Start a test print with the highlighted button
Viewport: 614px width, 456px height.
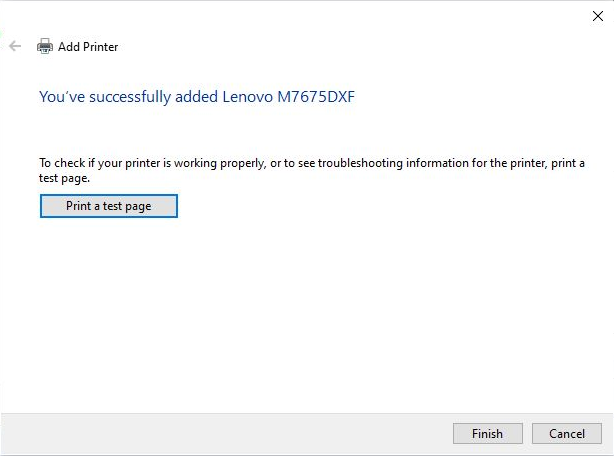(109, 206)
